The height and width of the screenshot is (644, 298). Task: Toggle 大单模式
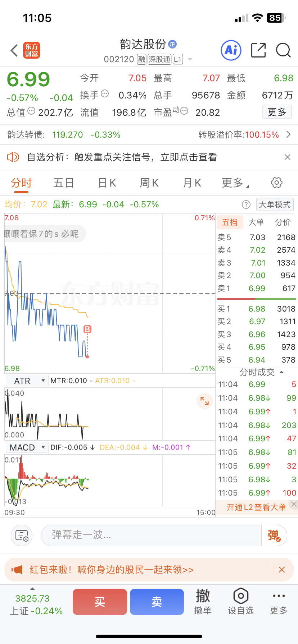coord(275,204)
